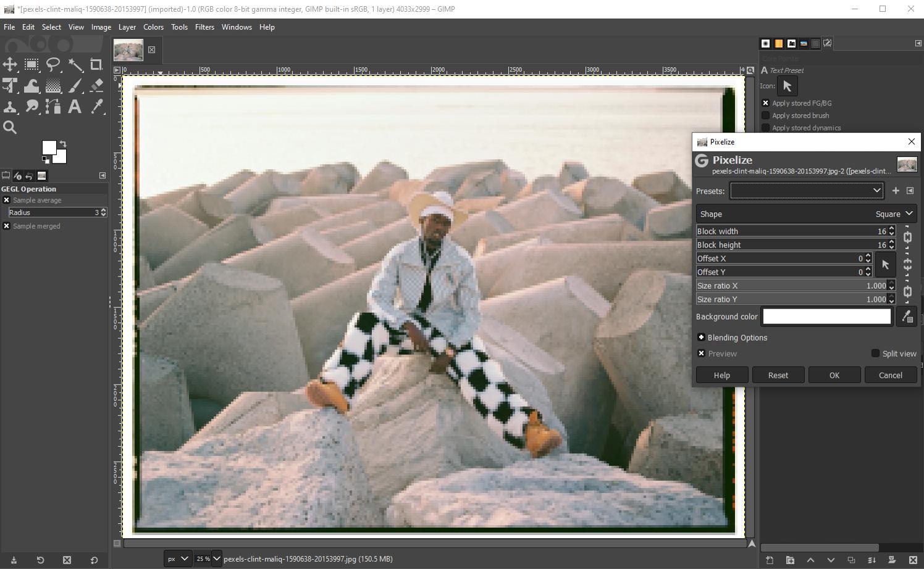Enable Split view in the Pixelize dialog

pyautogui.click(x=875, y=353)
